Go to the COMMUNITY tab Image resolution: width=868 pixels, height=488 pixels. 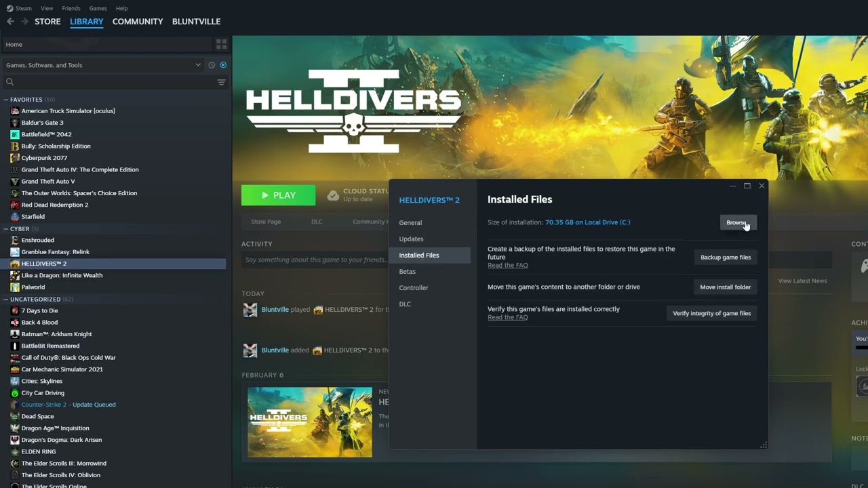coord(138,22)
